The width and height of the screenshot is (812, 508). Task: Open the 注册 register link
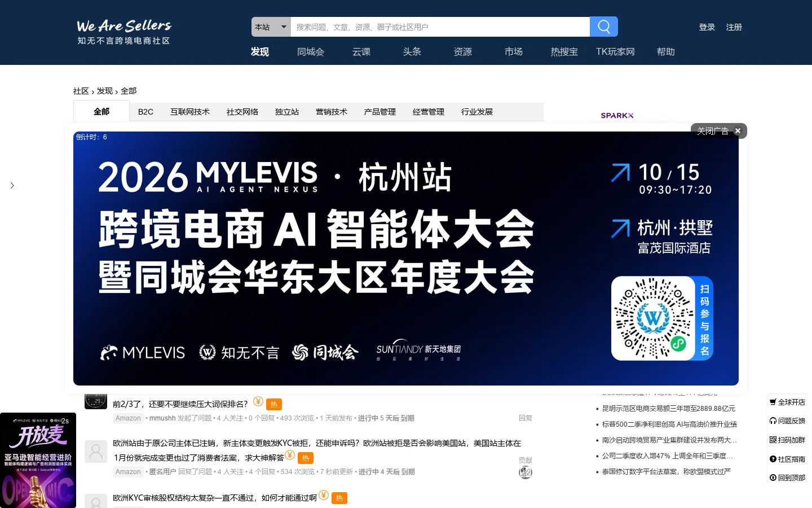[734, 27]
